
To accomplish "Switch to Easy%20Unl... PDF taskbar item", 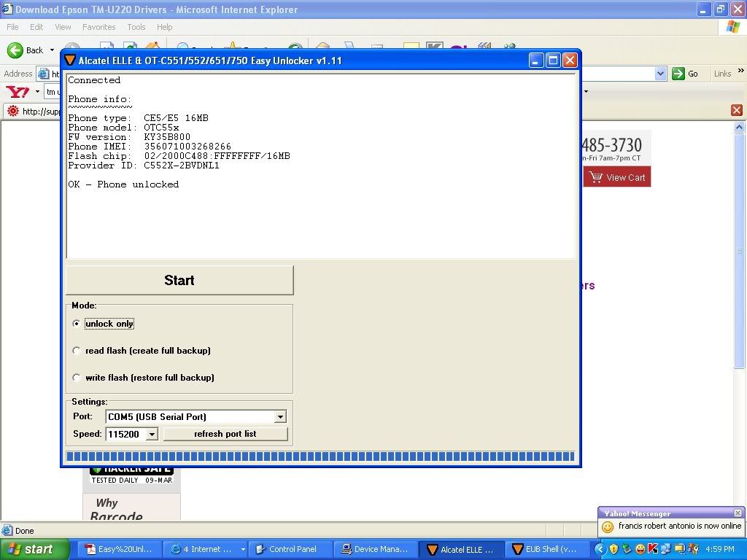I will [x=118, y=549].
